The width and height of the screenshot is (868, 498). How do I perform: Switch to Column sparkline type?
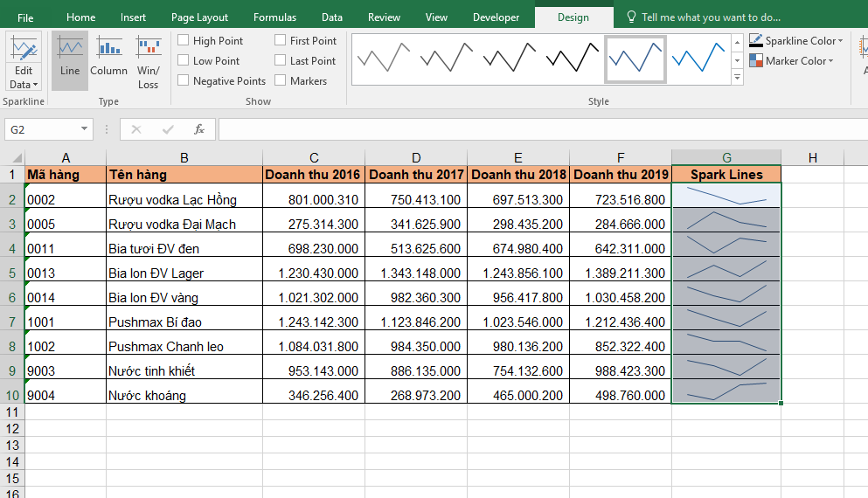(x=108, y=59)
